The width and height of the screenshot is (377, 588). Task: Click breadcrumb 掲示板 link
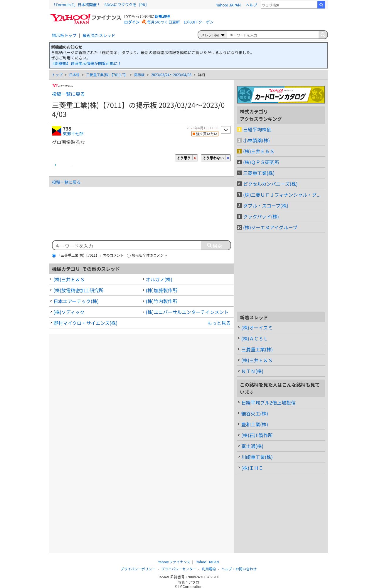point(139,75)
